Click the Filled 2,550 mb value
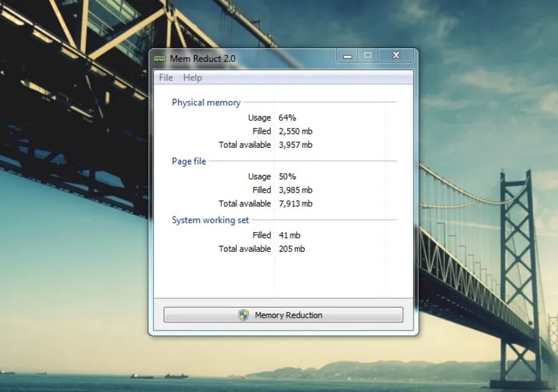 click(x=295, y=131)
